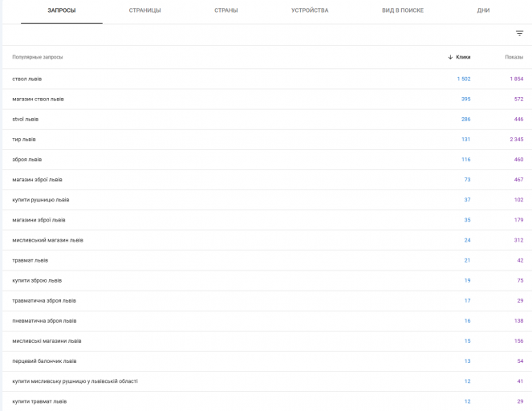This screenshot has width=532, height=411.
Task: Click clicks value 24
Action: 467,240
